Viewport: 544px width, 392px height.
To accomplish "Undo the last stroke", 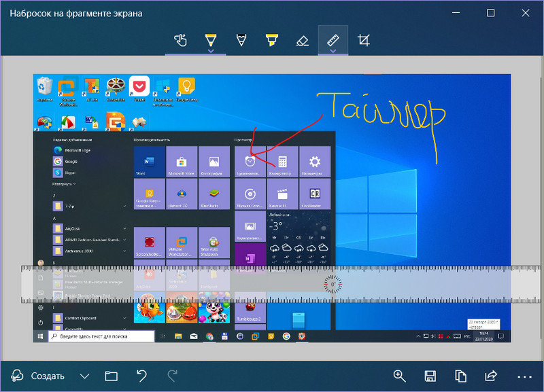I will point(141,376).
